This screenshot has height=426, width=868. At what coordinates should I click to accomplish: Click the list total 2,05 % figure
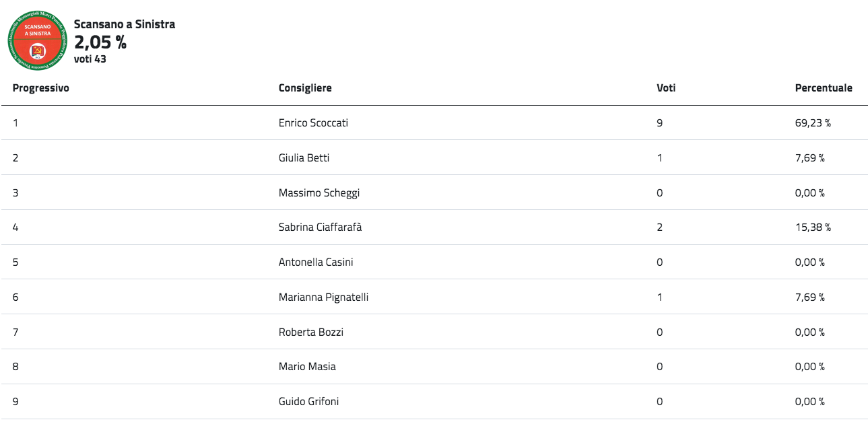pyautogui.click(x=100, y=42)
